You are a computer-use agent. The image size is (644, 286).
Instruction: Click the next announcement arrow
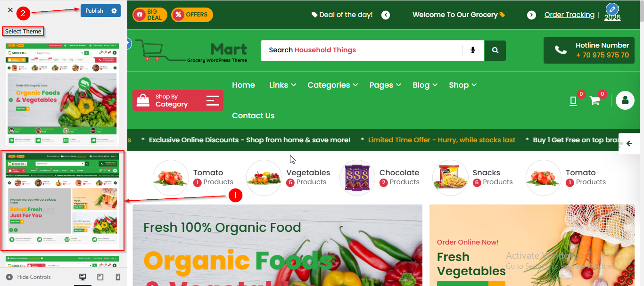click(531, 15)
